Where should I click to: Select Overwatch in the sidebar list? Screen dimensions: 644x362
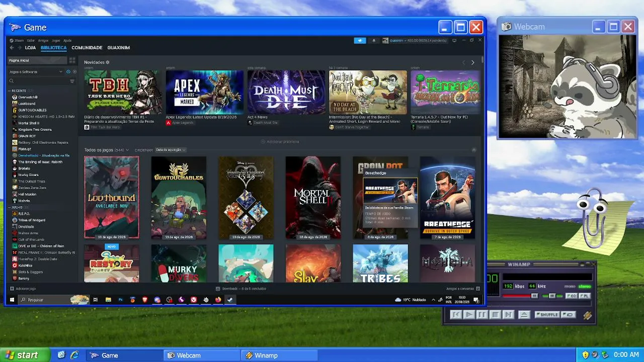28,97
